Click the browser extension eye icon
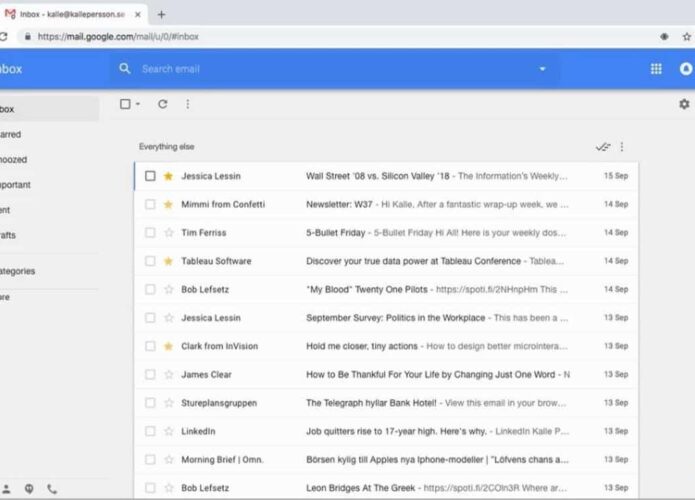 (x=664, y=37)
